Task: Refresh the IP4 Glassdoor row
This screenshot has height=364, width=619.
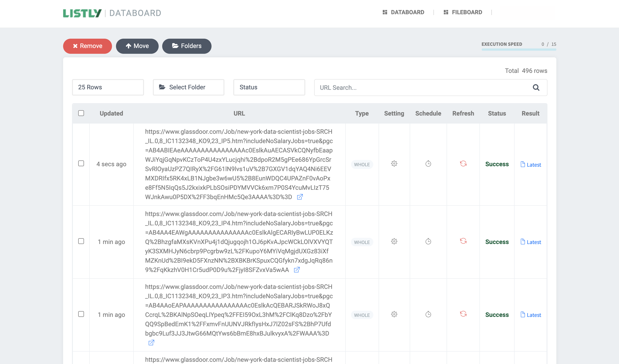Action: 463,241
